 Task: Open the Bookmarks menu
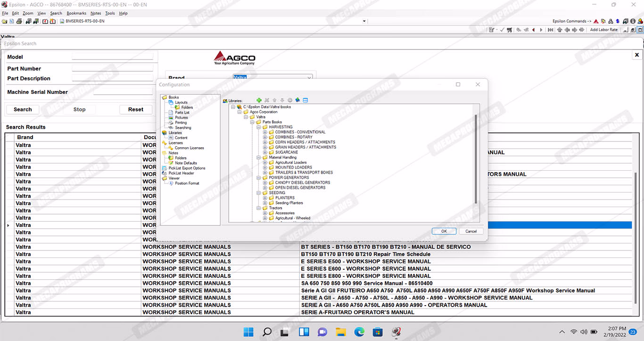[x=76, y=13]
